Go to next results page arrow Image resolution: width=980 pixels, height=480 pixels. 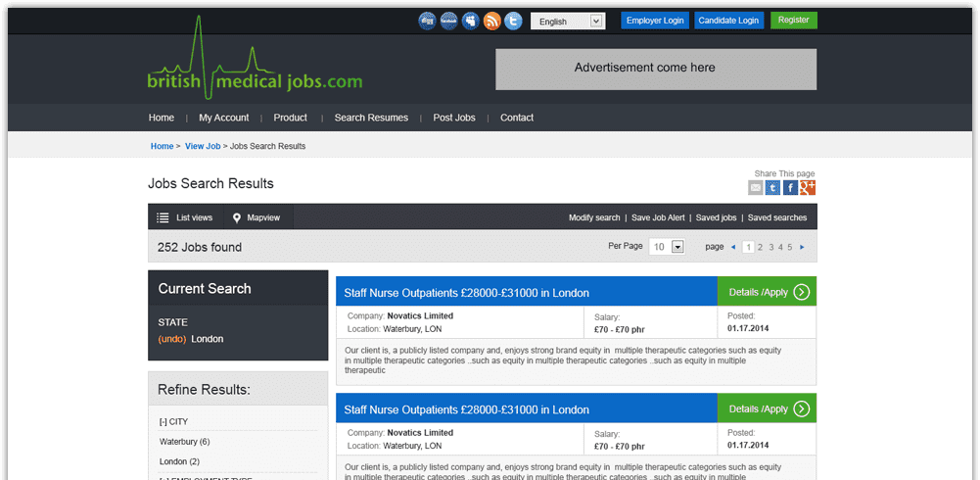click(803, 247)
